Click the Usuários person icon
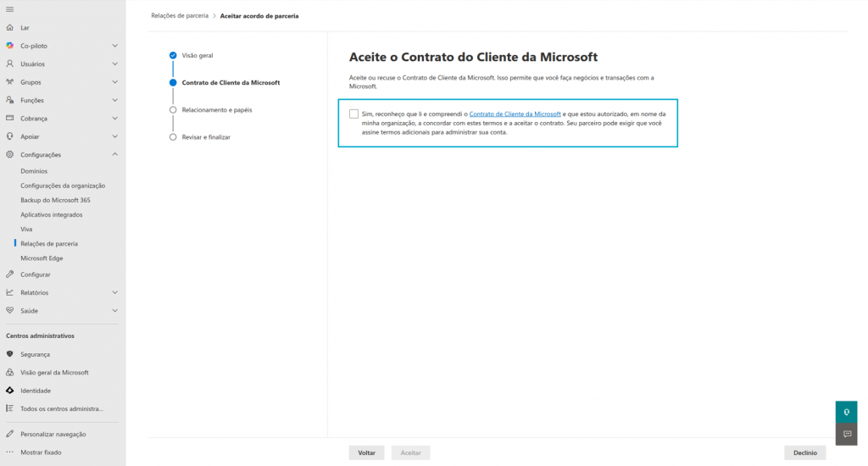This screenshot has width=868, height=466. [10, 64]
